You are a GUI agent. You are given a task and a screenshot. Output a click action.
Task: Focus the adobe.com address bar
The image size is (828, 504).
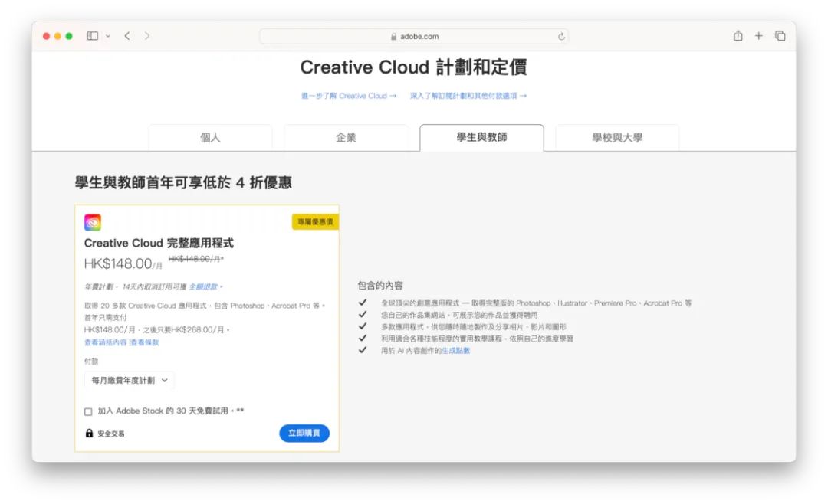click(414, 37)
